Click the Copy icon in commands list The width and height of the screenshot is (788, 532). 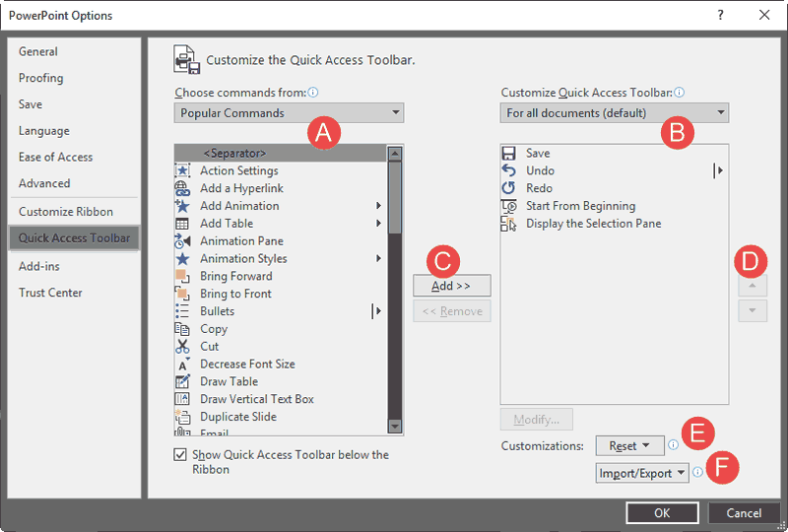182,329
